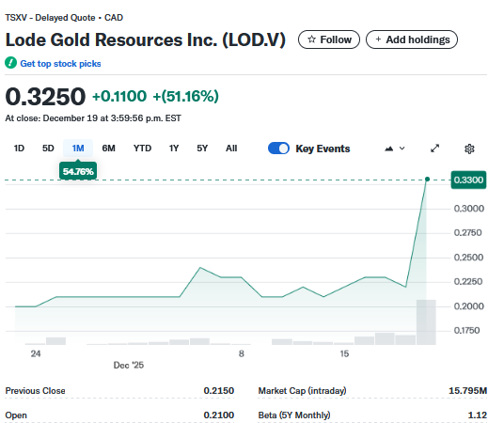The image size is (504, 423).
Task: Click the Add holdings button
Action: click(x=412, y=39)
